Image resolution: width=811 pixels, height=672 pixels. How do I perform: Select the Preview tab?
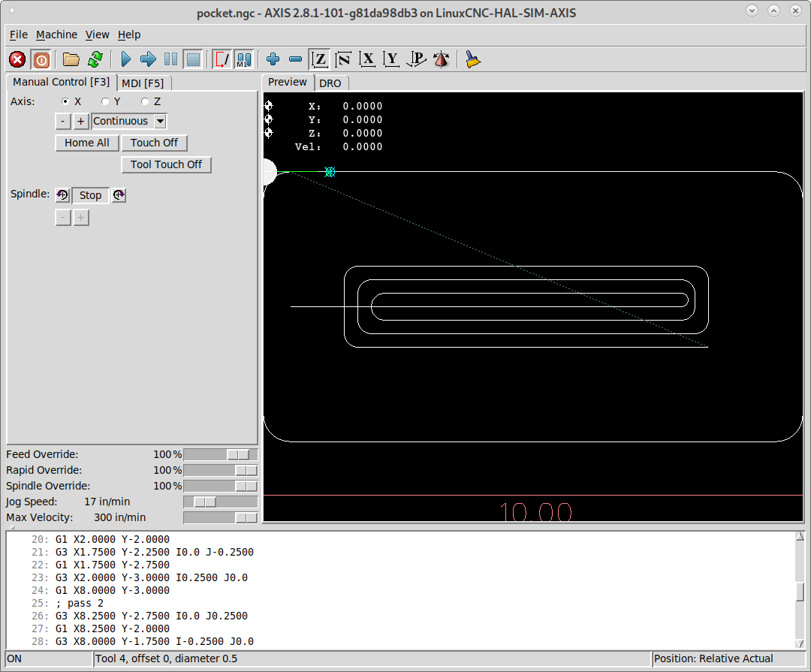288,83
